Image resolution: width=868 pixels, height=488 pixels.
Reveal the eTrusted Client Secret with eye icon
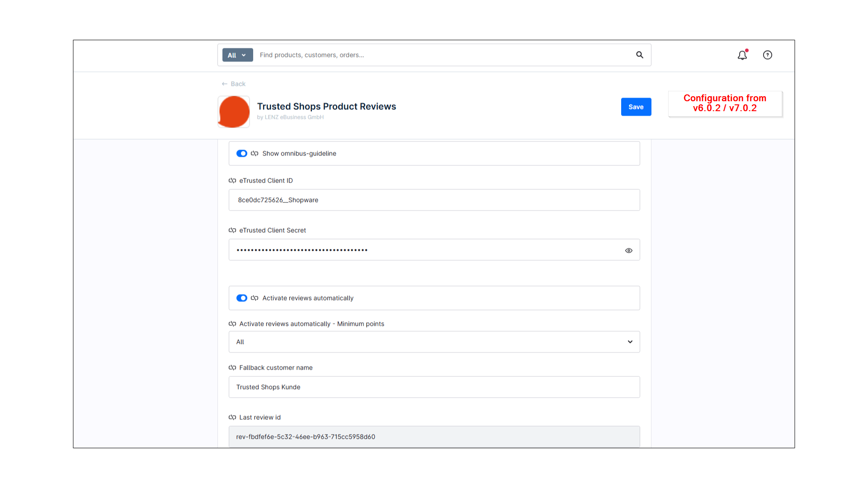pyautogui.click(x=629, y=250)
